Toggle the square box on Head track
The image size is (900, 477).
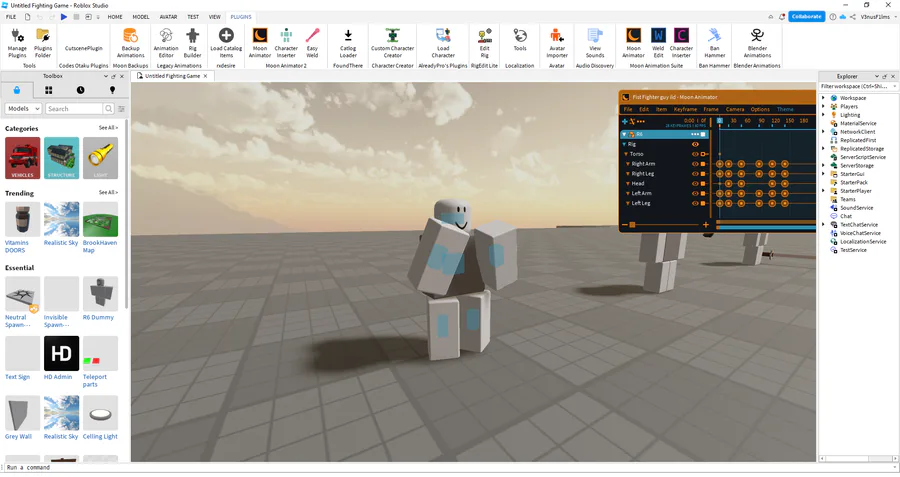point(703,184)
